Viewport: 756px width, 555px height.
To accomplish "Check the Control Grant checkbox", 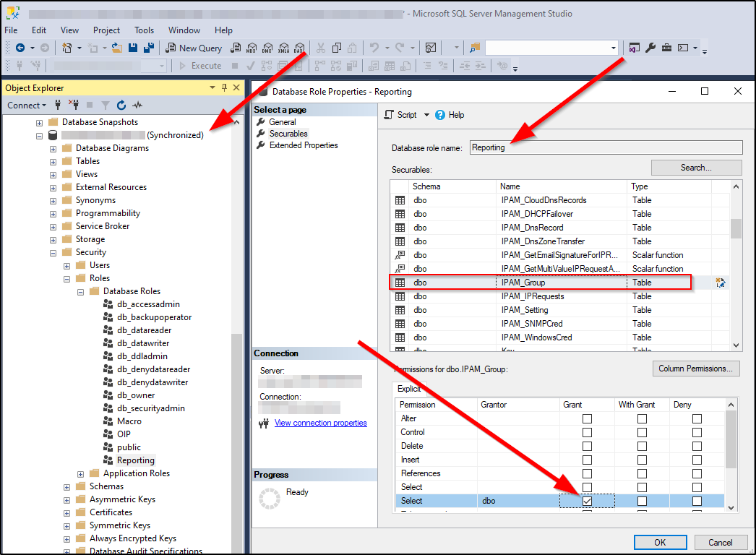I will click(587, 433).
